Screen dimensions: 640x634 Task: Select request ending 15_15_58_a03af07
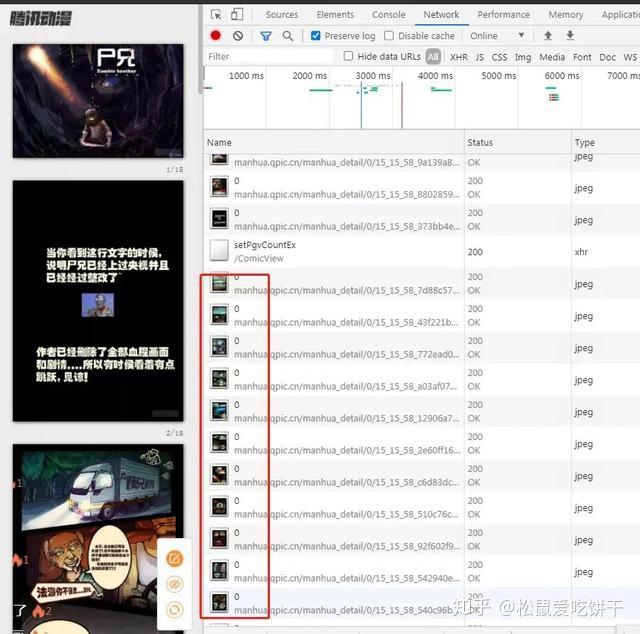click(x=422, y=379)
